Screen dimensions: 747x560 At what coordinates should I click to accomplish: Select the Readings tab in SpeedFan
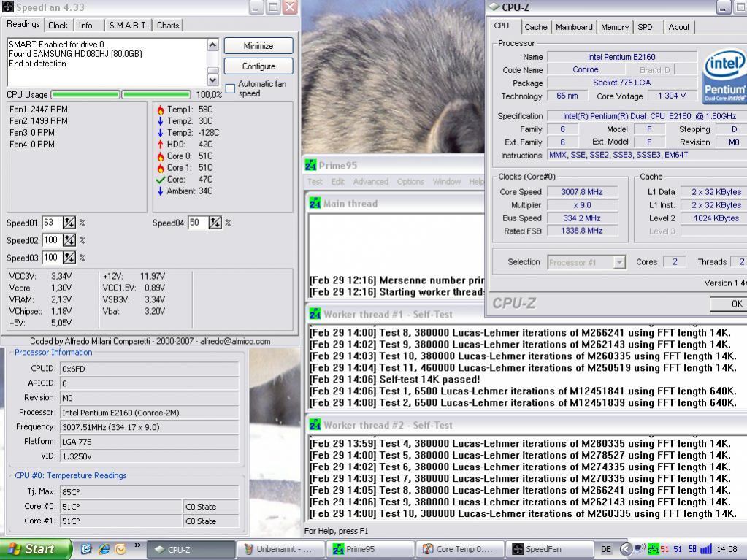[x=23, y=24]
